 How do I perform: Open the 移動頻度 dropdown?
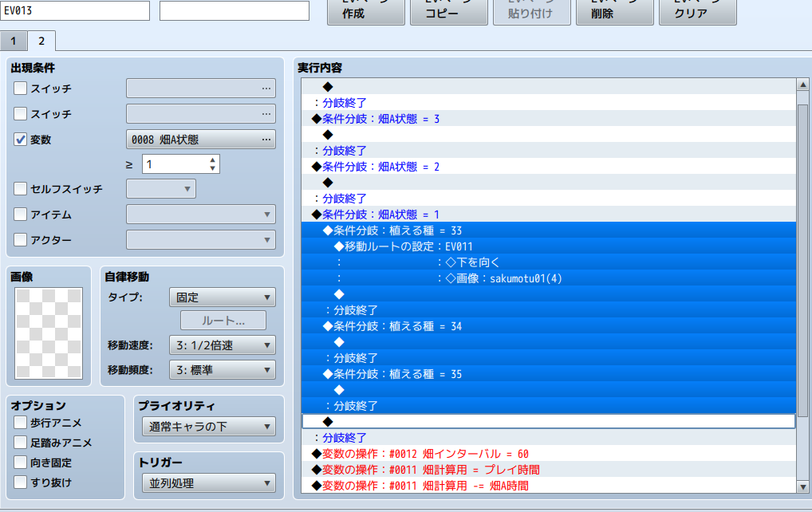(223, 369)
